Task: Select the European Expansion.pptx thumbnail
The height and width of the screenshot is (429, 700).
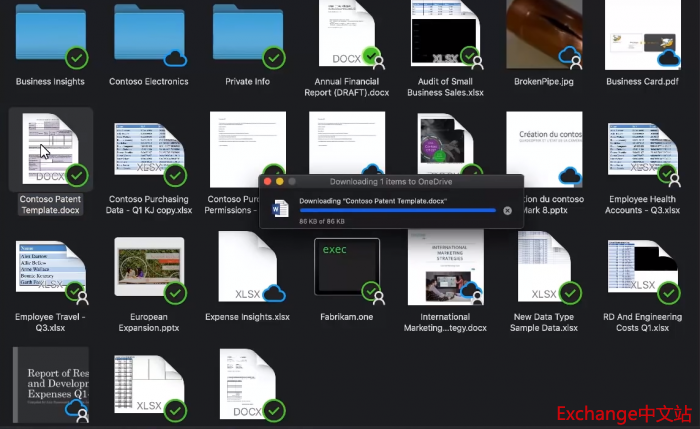Action: (148, 270)
